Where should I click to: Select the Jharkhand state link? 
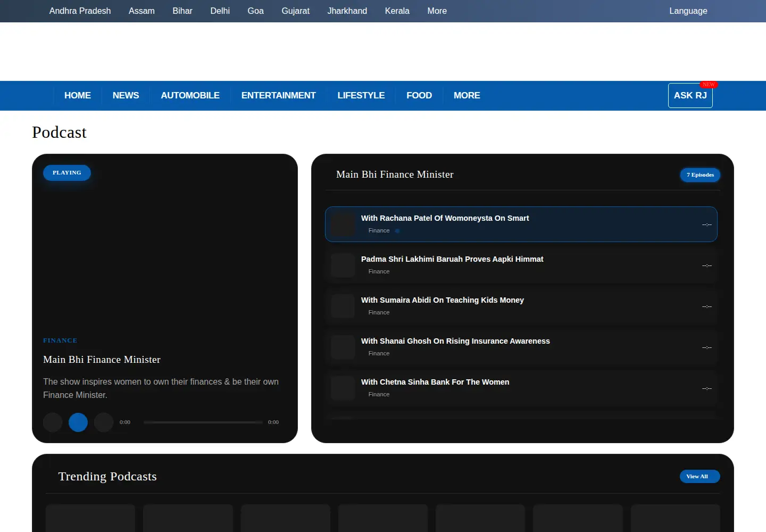347,11
